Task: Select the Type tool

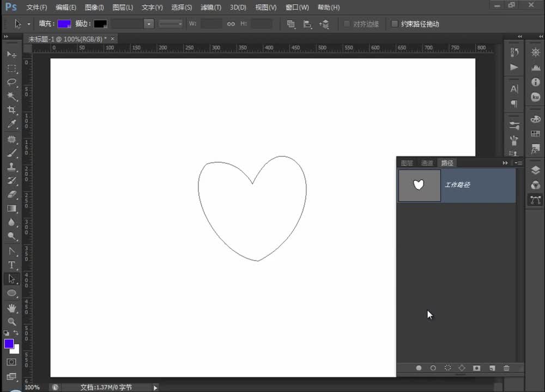Action: pos(11,265)
